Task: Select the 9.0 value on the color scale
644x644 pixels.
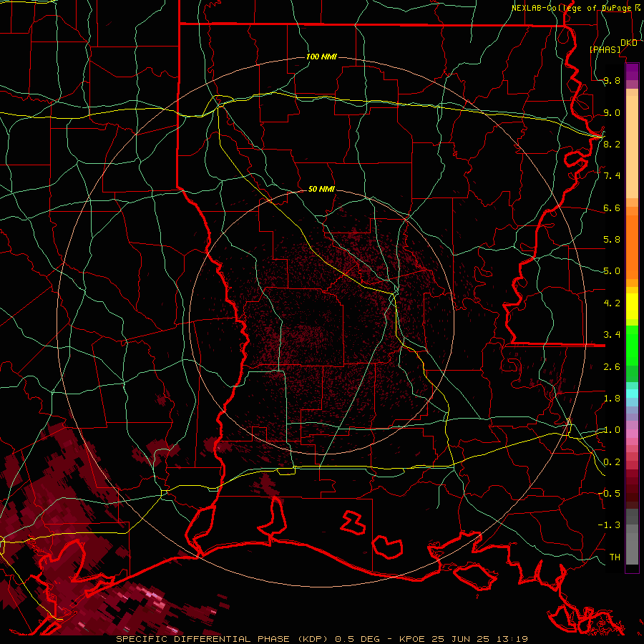Action: tap(612, 112)
